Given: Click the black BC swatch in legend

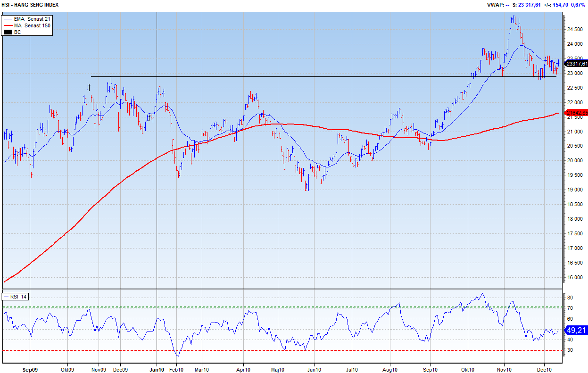Looking at the screenshot, I should point(8,32).
